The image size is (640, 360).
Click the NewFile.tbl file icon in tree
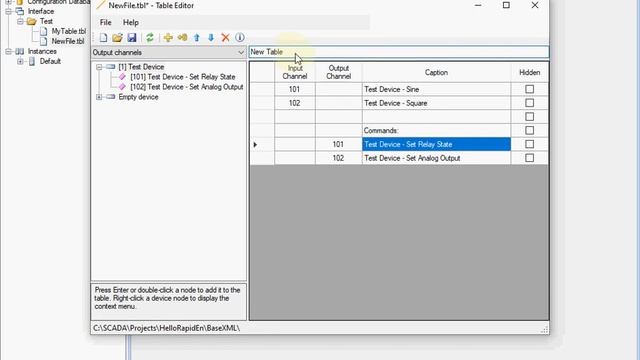[x=44, y=41]
